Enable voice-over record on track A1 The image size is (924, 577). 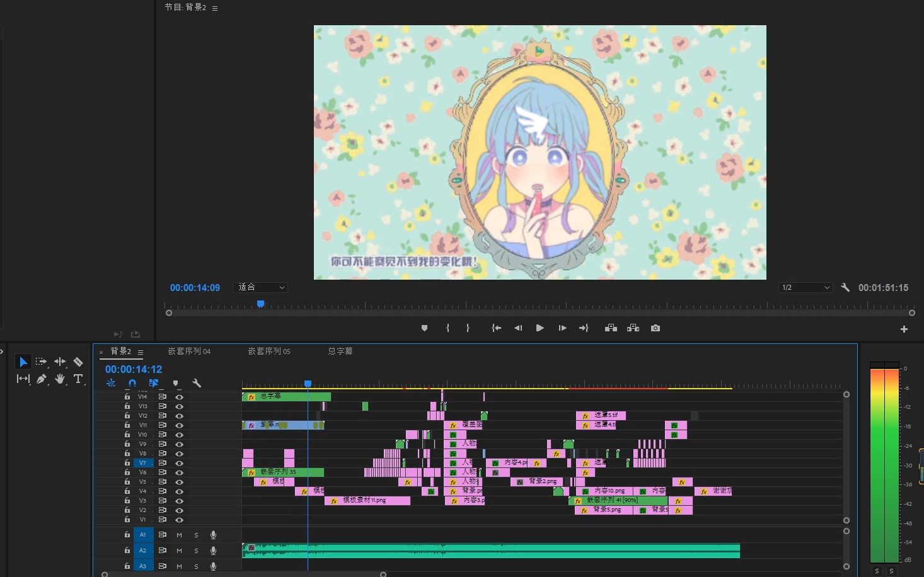coord(214,535)
